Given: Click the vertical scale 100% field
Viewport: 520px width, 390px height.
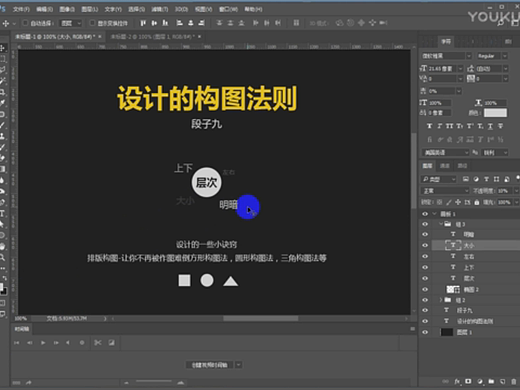Looking at the screenshot, I should [x=440, y=103].
